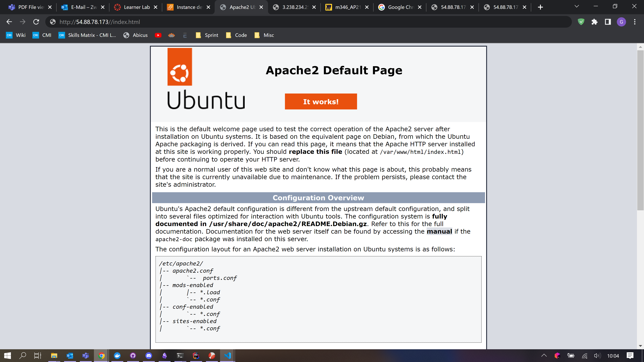
Task: Open a new tab with plus button
Action: coord(540,7)
